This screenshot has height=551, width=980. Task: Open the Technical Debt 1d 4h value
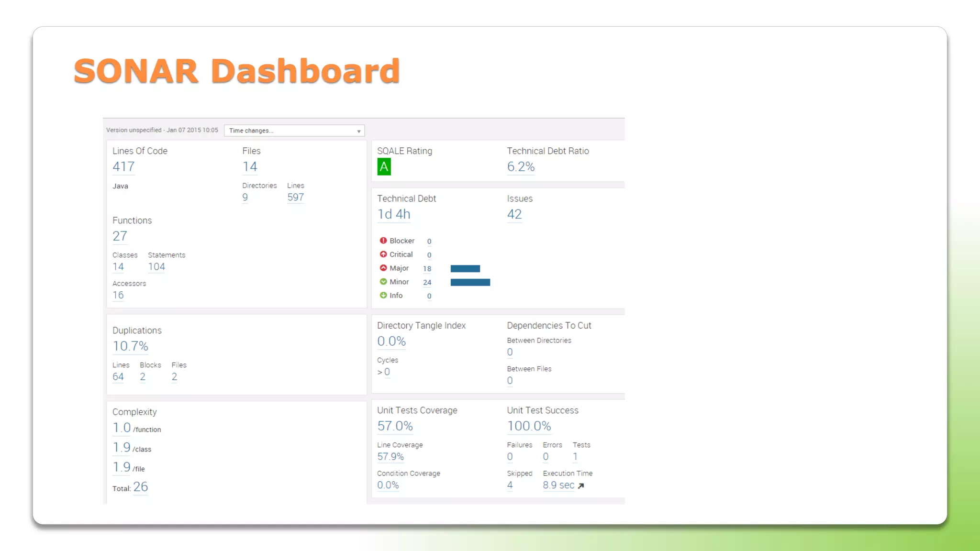(x=394, y=214)
